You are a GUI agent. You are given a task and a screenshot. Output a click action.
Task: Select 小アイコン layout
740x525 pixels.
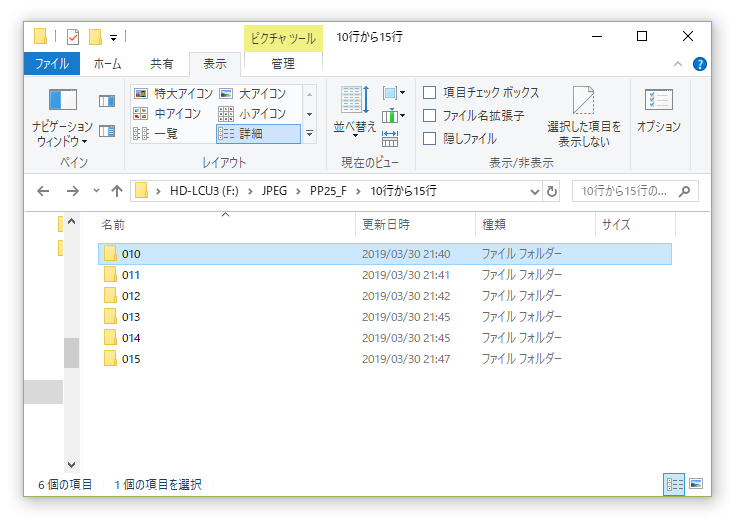258,113
